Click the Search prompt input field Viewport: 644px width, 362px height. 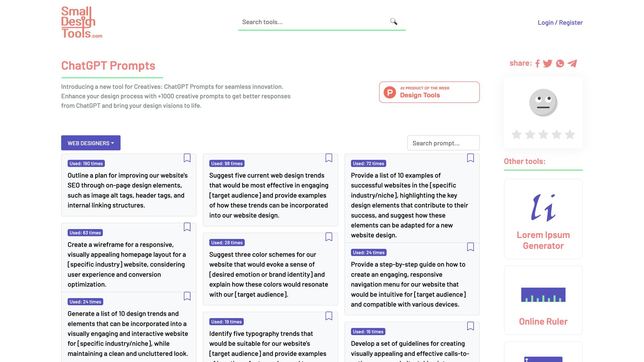[443, 143]
